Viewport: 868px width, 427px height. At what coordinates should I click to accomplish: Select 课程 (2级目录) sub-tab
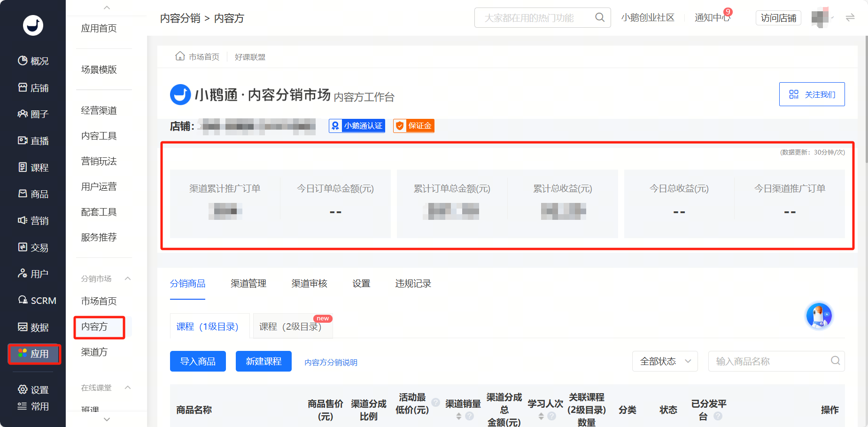293,326
